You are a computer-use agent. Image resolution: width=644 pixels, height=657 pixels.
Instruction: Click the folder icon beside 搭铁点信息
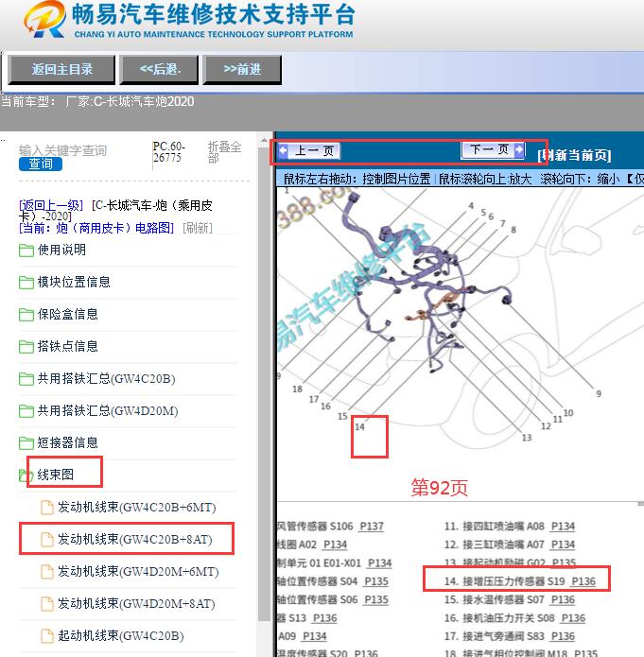26,347
